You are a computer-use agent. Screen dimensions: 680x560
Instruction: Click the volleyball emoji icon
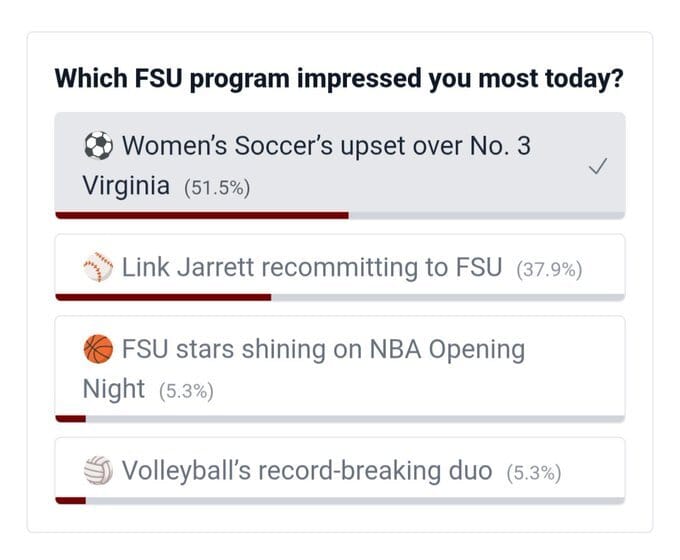point(98,471)
